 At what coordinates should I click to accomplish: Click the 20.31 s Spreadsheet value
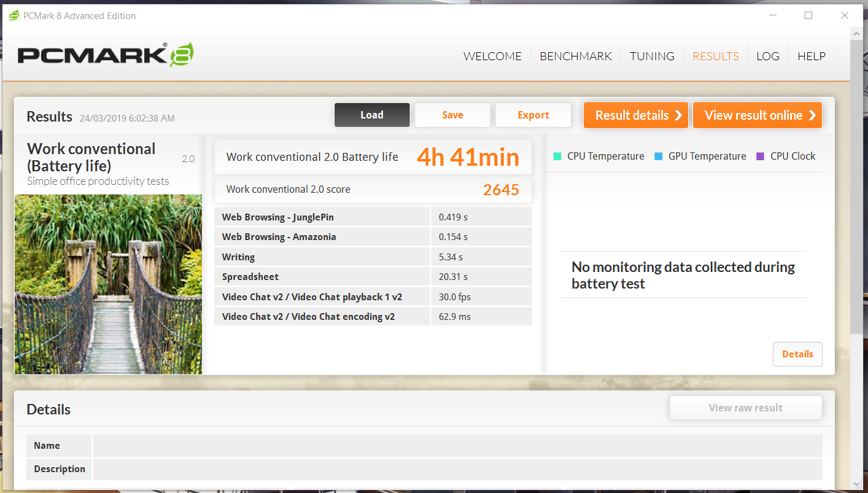click(x=453, y=276)
